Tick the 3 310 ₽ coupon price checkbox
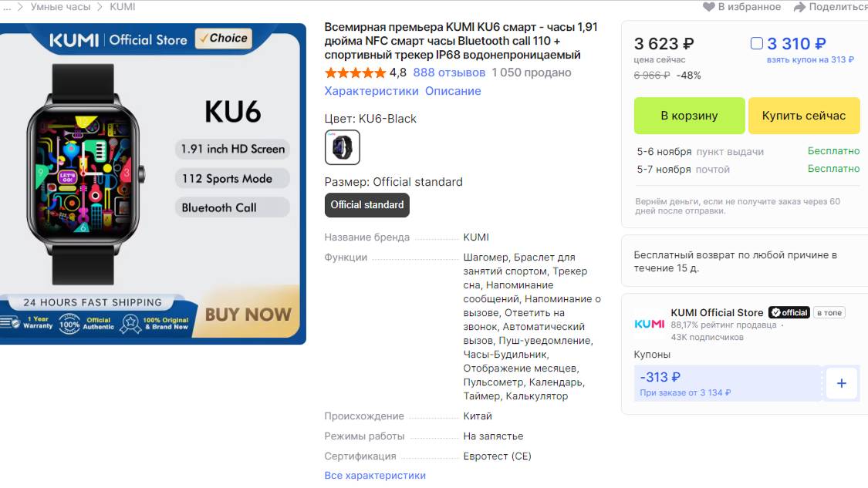This screenshot has height=488, width=868. tap(756, 44)
